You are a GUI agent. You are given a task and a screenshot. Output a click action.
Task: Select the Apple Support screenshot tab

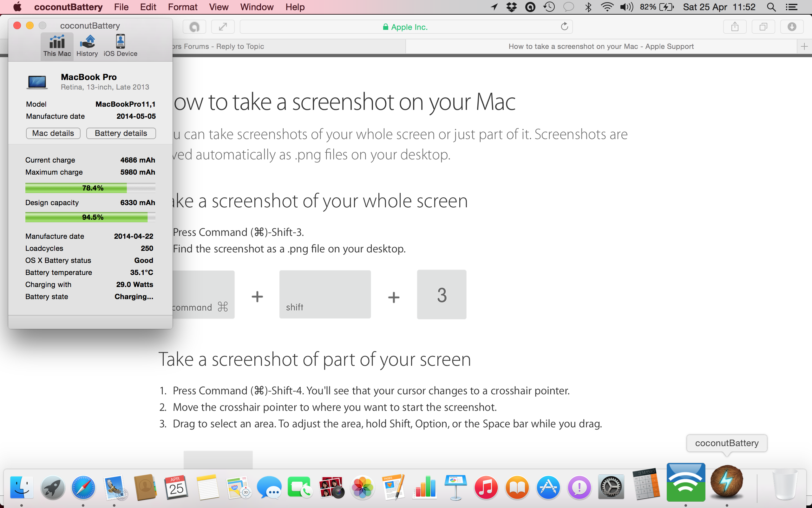pos(601,46)
